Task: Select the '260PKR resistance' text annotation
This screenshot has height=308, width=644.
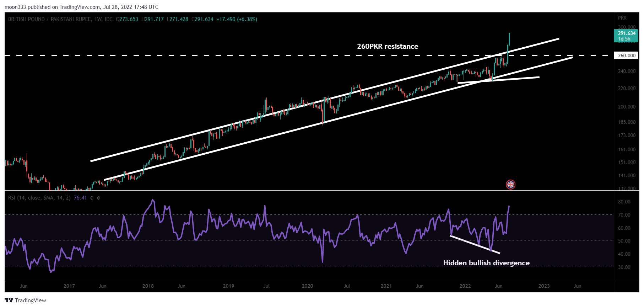Action: [388, 46]
